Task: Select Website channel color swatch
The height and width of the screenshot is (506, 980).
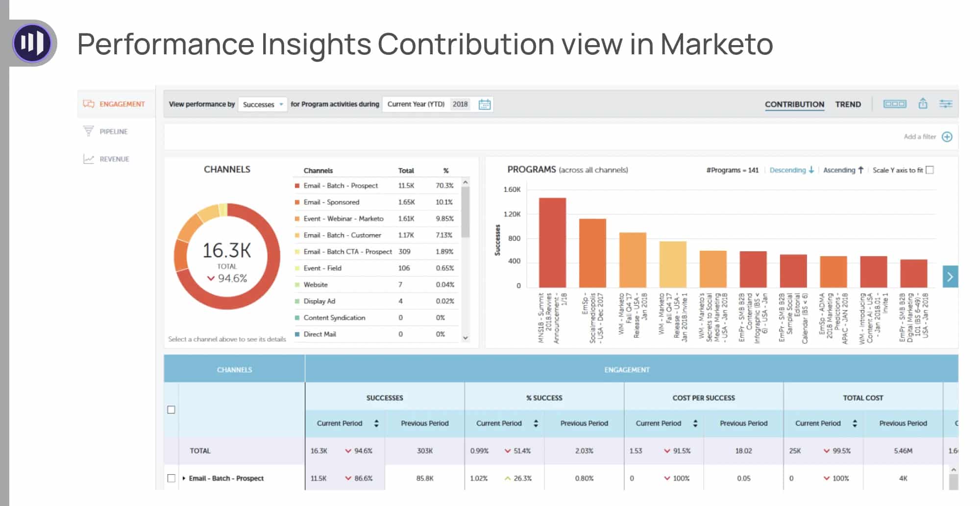Action: click(297, 285)
